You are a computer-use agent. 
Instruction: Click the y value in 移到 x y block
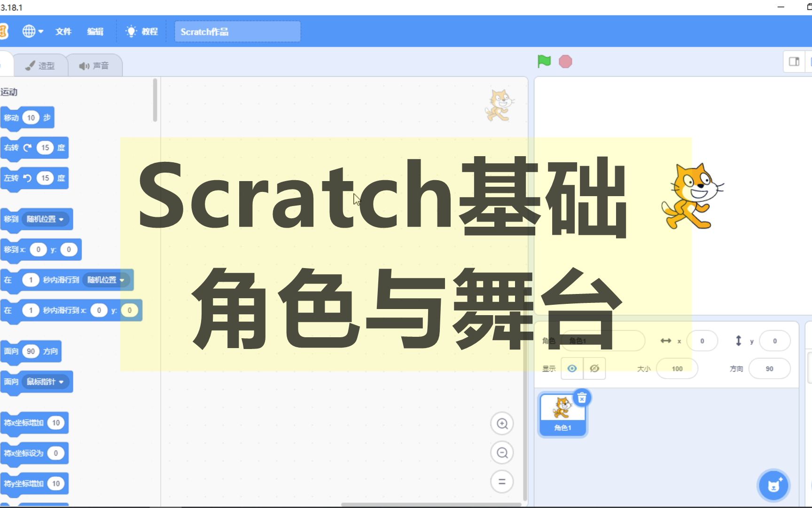click(69, 249)
